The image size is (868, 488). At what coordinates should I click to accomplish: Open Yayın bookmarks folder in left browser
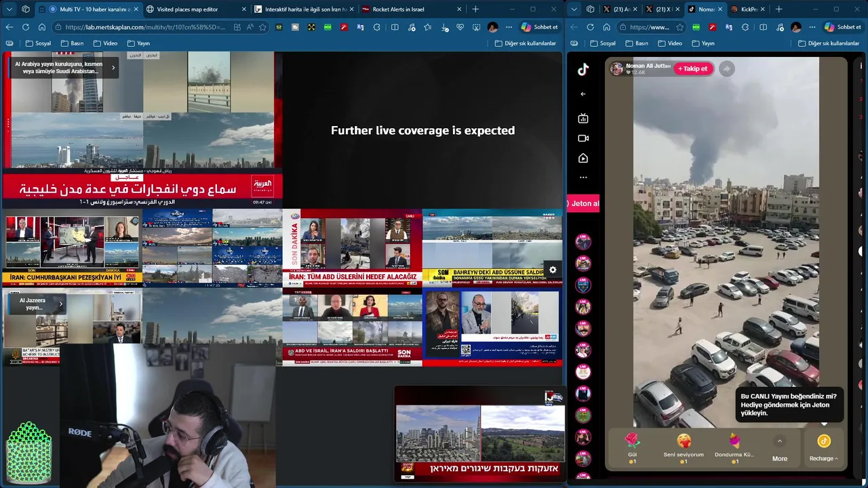[x=138, y=43]
